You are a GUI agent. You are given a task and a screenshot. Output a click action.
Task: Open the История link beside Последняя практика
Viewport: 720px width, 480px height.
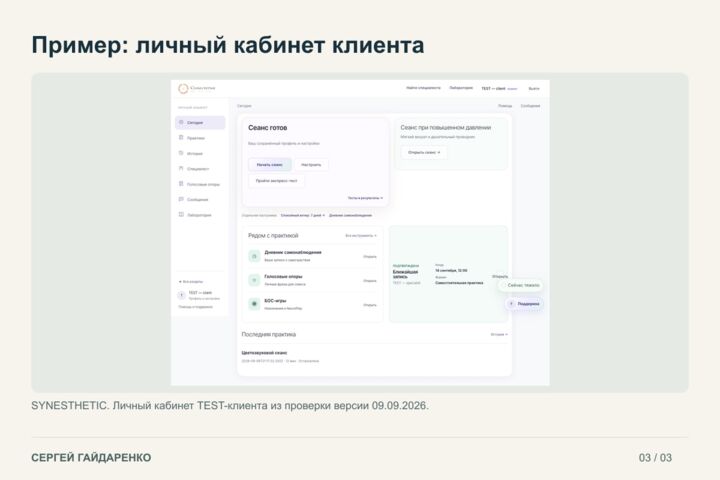[x=499, y=334]
